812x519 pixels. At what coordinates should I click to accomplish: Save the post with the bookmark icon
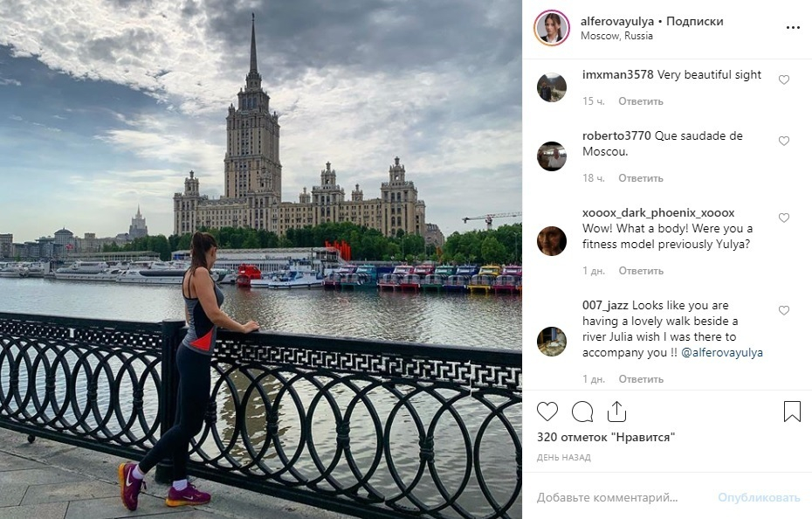click(792, 412)
